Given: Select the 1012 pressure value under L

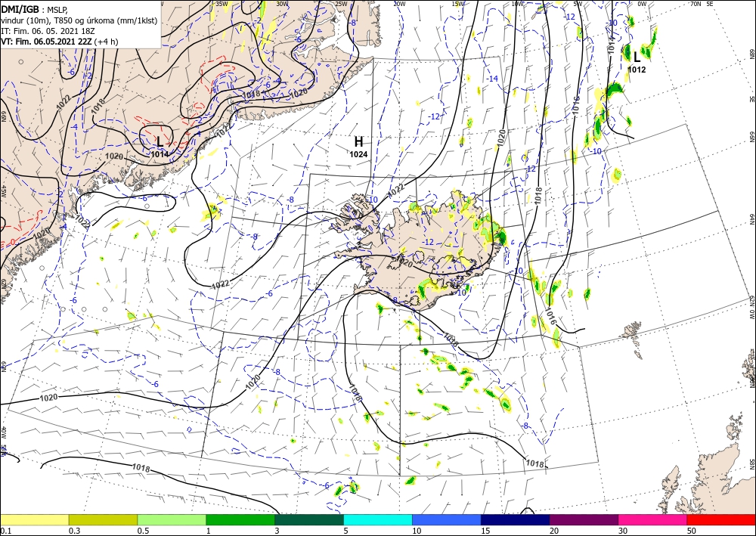Looking at the screenshot, I should pos(637,70).
